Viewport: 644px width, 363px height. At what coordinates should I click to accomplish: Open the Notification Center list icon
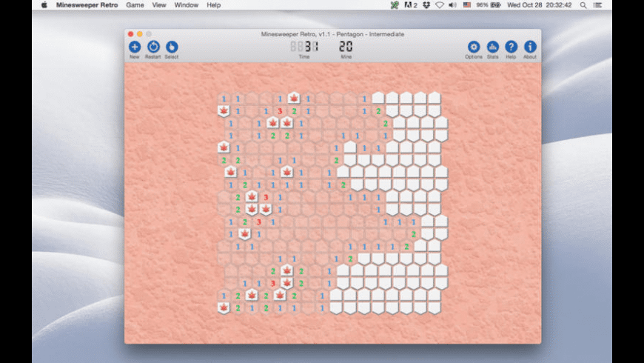597,5
